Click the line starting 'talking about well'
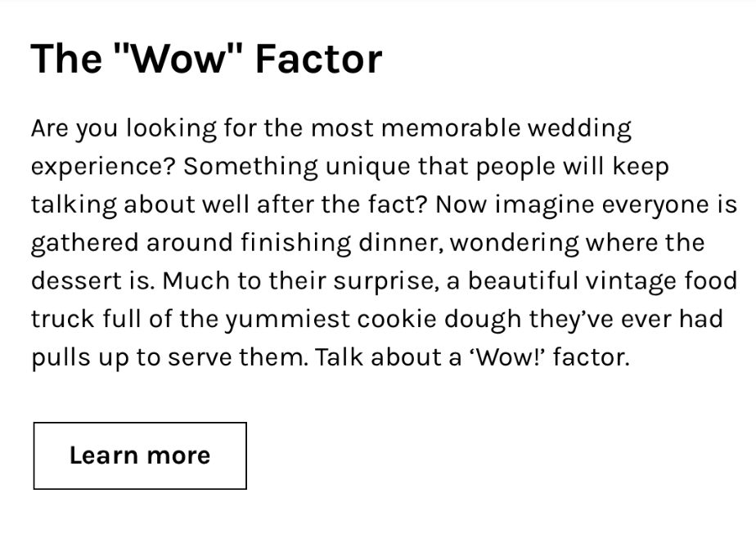 coord(385,205)
